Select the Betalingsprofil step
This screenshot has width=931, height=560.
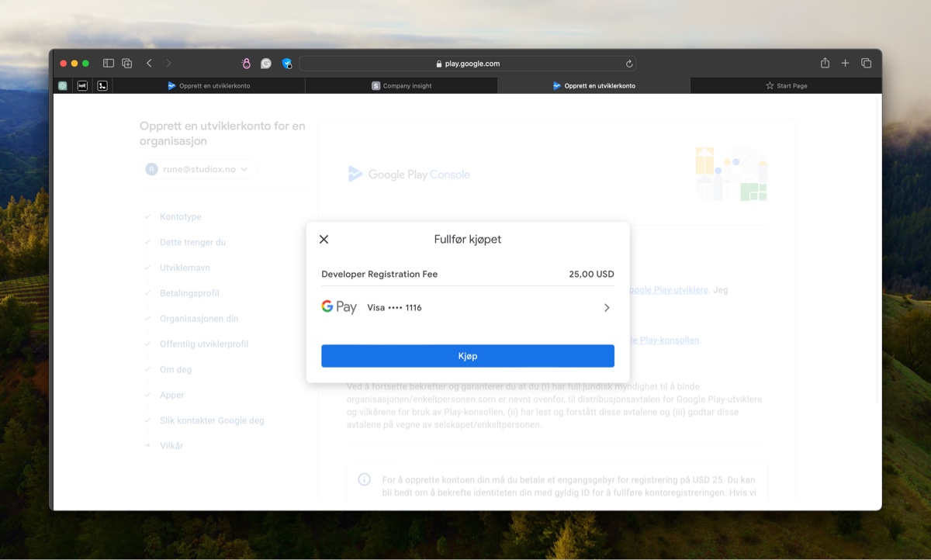point(189,293)
